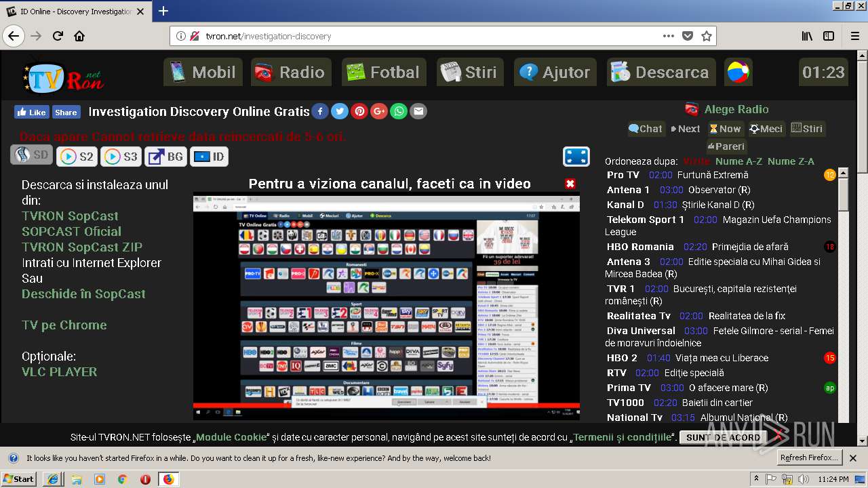Open the Ajutor menu
Viewport: 868px width, 488px height.
[x=555, y=72]
